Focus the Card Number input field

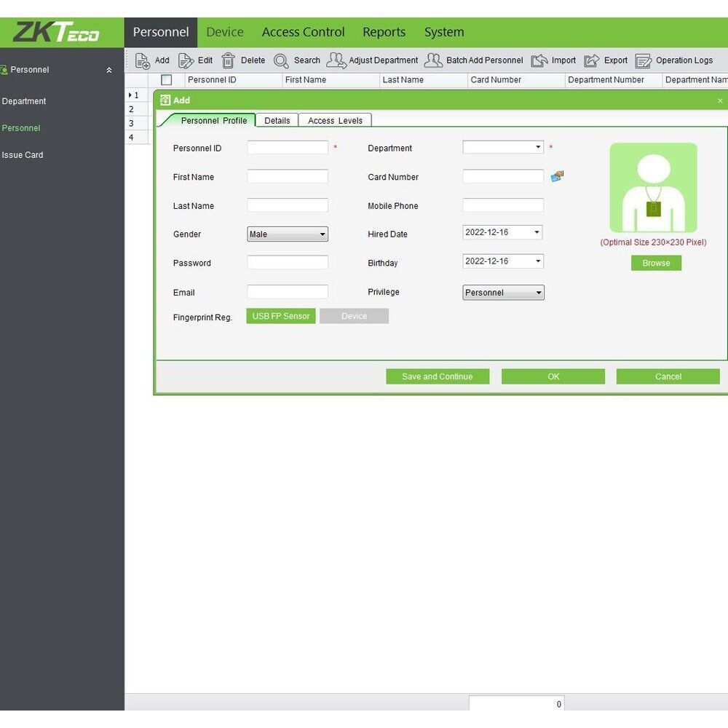tap(503, 176)
